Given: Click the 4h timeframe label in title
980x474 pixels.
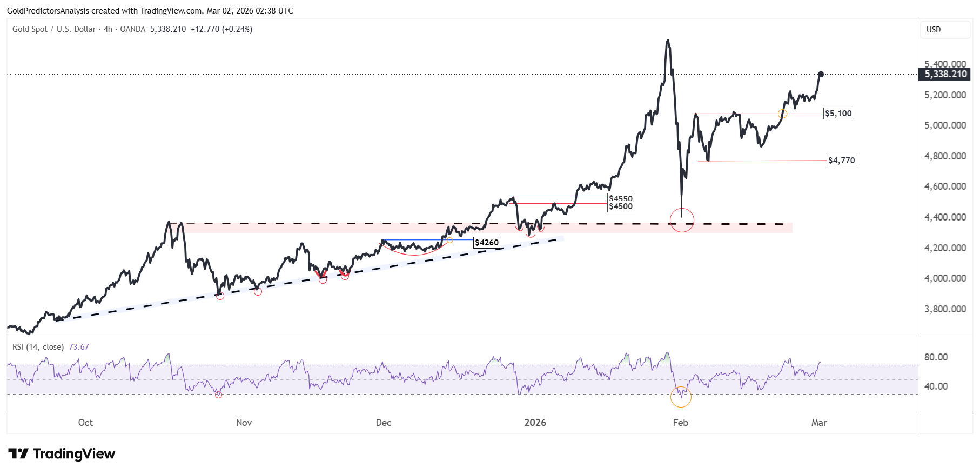Looking at the screenshot, I should click(x=108, y=29).
